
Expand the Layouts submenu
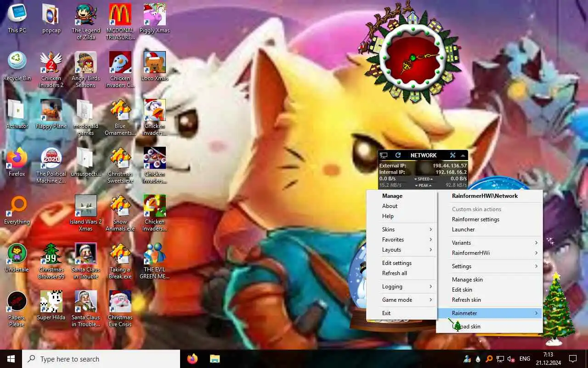(x=401, y=250)
